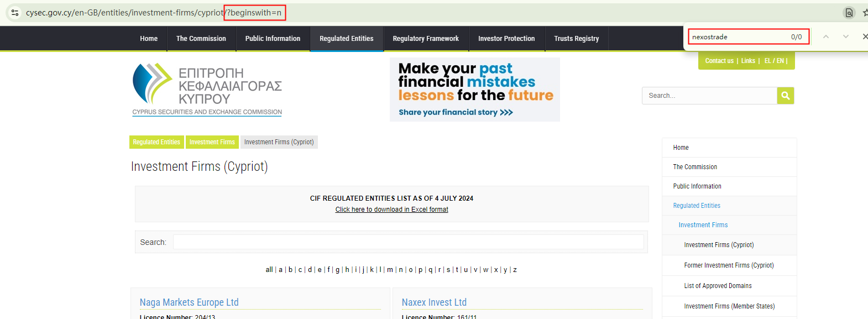The height and width of the screenshot is (319, 868).
Task: Go to next find result arrow
Action: (846, 36)
